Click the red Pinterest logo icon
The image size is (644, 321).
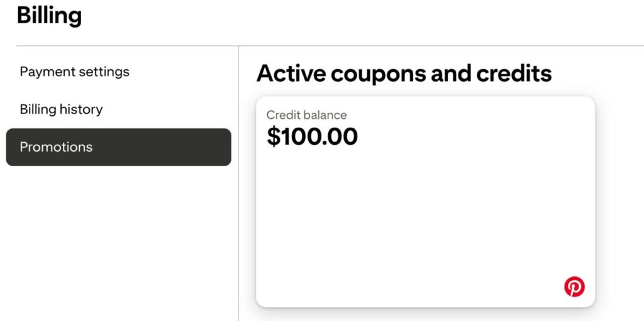pos(574,287)
